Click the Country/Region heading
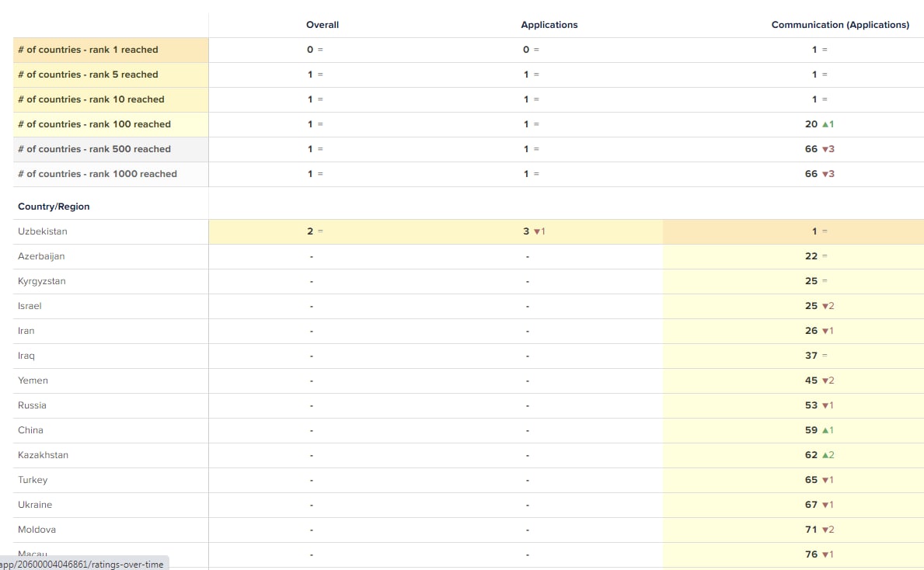The image size is (924, 570). pyautogui.click(x=54, y=207)
